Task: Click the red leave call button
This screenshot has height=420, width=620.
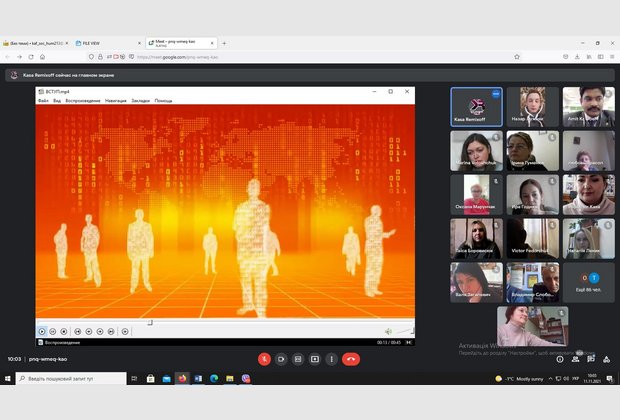Action: (350, 358)
